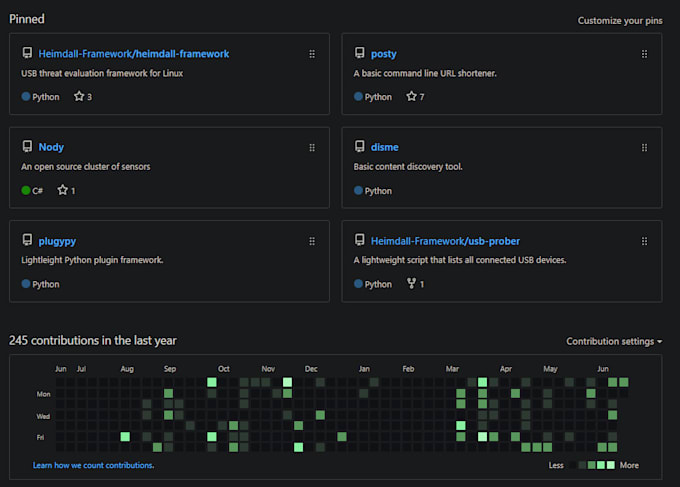The width and height of the screenshot is (680, 487).
Task: Click the repository icon beside posty
Action: tap(360, 54)
